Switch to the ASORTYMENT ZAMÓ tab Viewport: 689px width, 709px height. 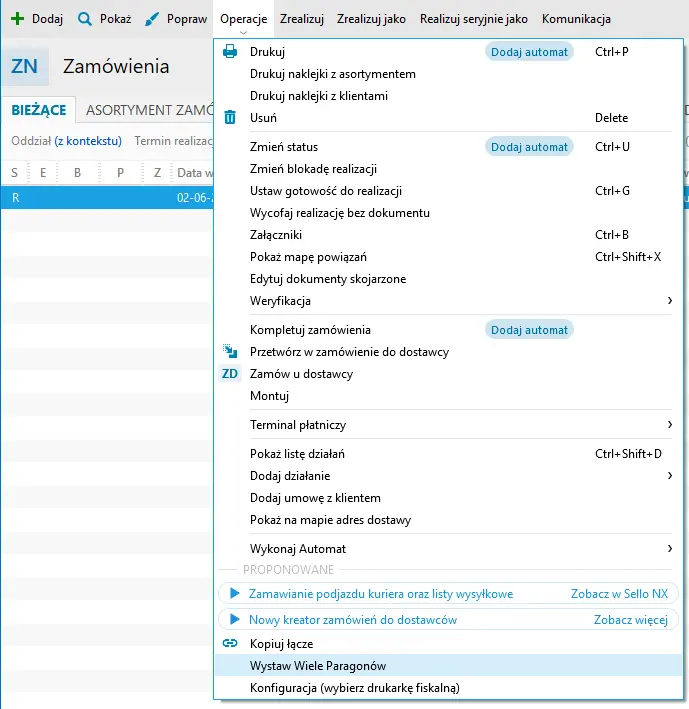click(149, 110)
